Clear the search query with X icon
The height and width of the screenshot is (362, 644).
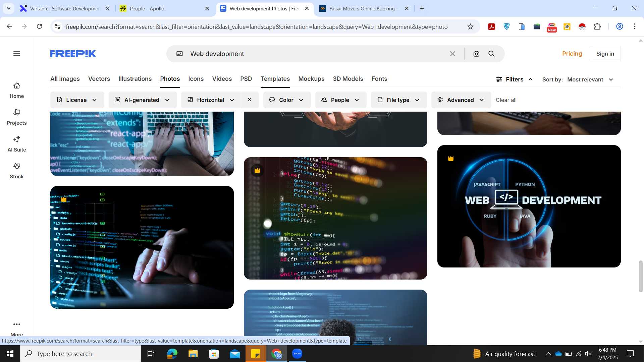tap(452, 54)
